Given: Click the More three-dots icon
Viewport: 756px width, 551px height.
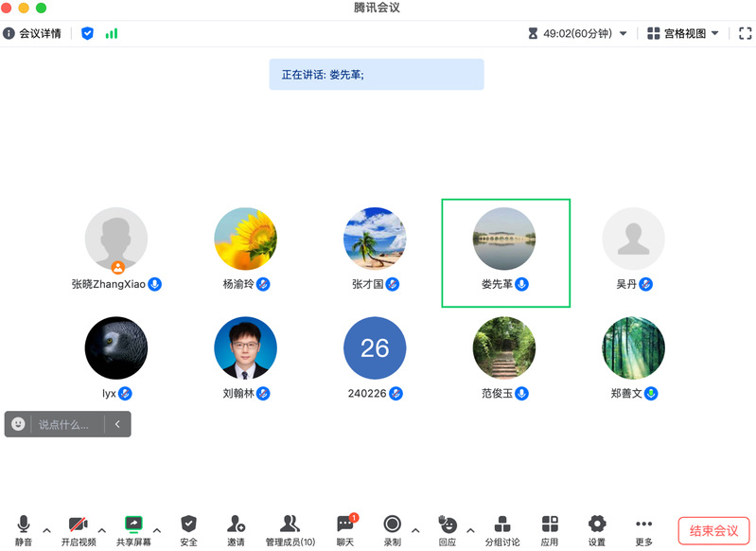Looking at the screenshot, I should [643, 524].
